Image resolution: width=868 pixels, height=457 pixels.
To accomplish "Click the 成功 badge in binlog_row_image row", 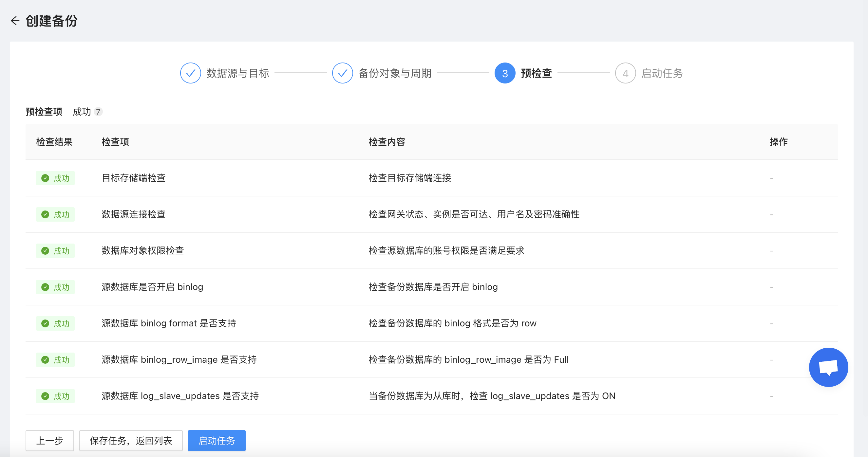I will click(56, 360).
